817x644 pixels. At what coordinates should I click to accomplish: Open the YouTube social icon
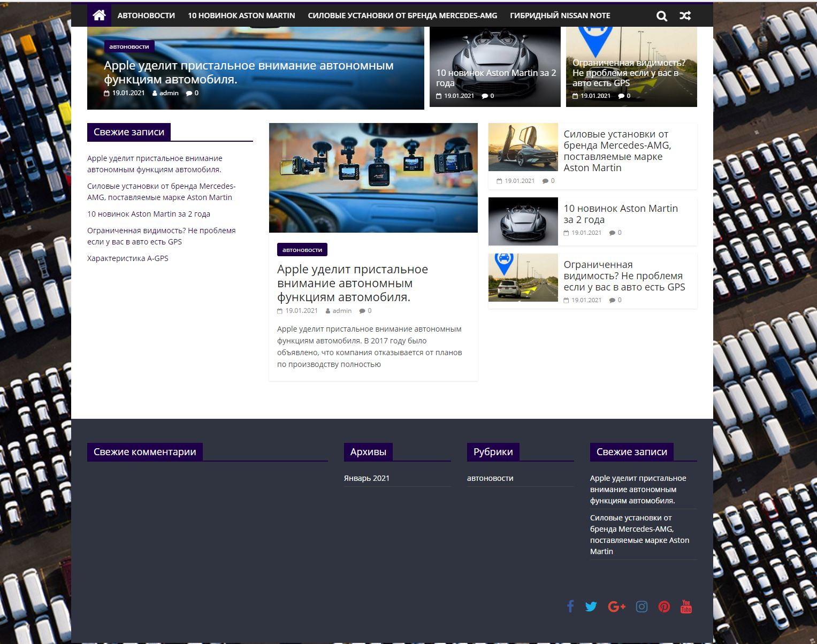[686, 607]
